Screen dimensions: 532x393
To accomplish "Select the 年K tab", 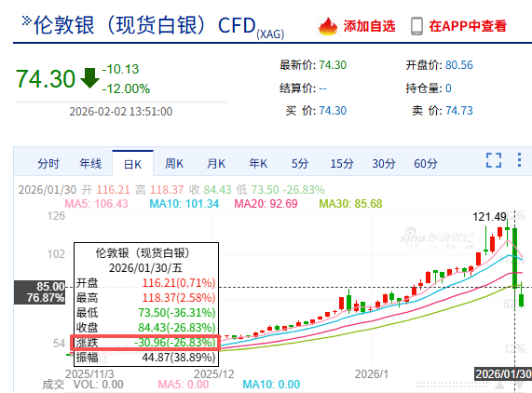I will [258, 164].
